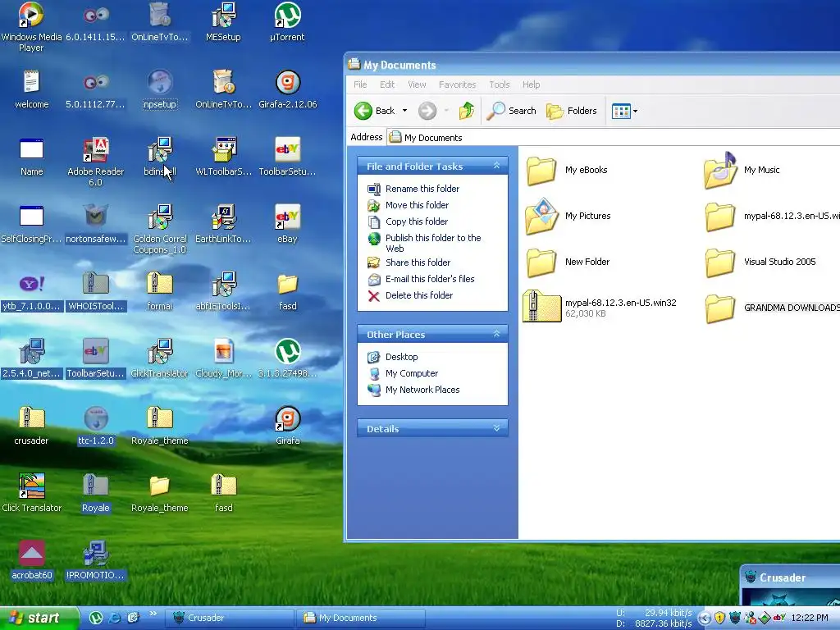Select the !PROMOTIO... desktop icon
This screenshot has width=840, height=630.
(x=96, y=553)
